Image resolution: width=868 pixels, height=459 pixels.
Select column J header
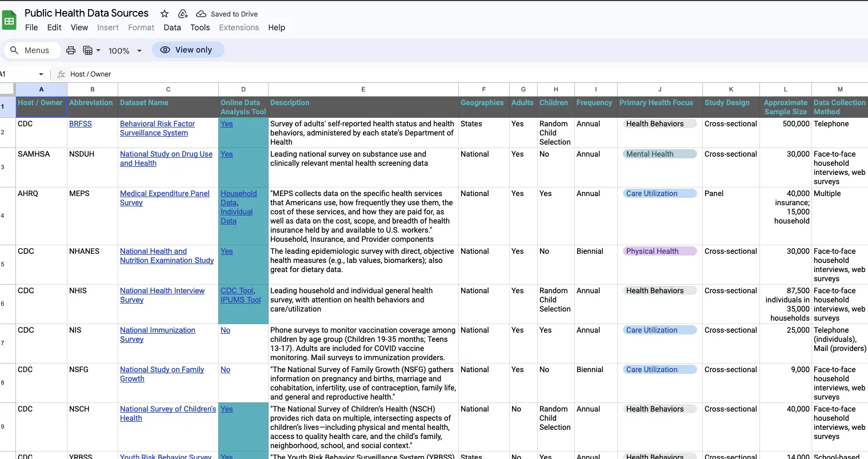(x=660, y=89)
